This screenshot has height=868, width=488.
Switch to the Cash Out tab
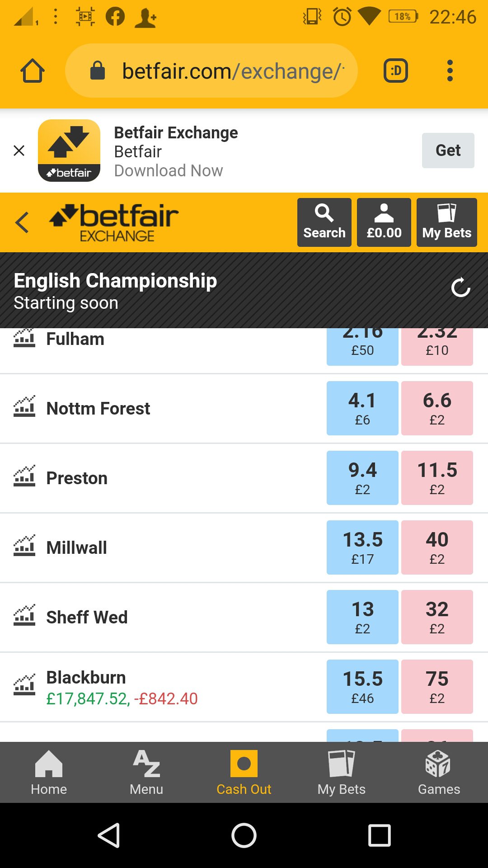tap(244, 773)
